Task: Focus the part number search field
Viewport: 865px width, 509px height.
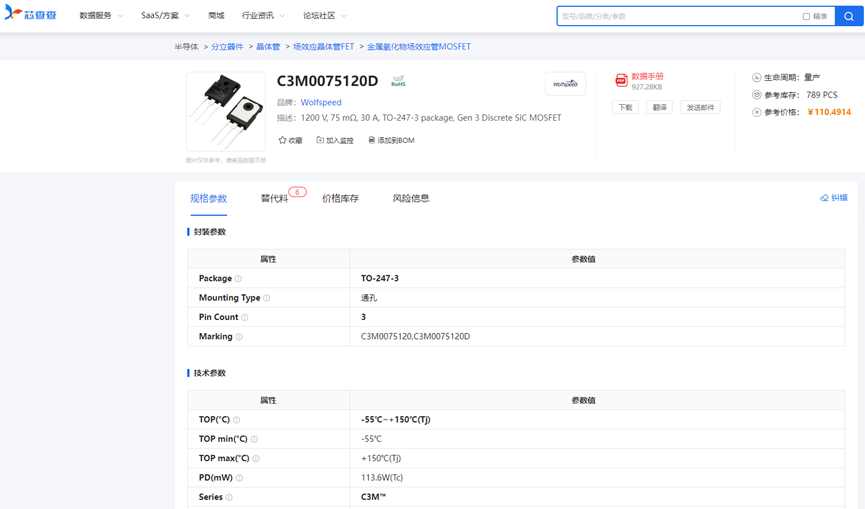Action: point(680,17)
